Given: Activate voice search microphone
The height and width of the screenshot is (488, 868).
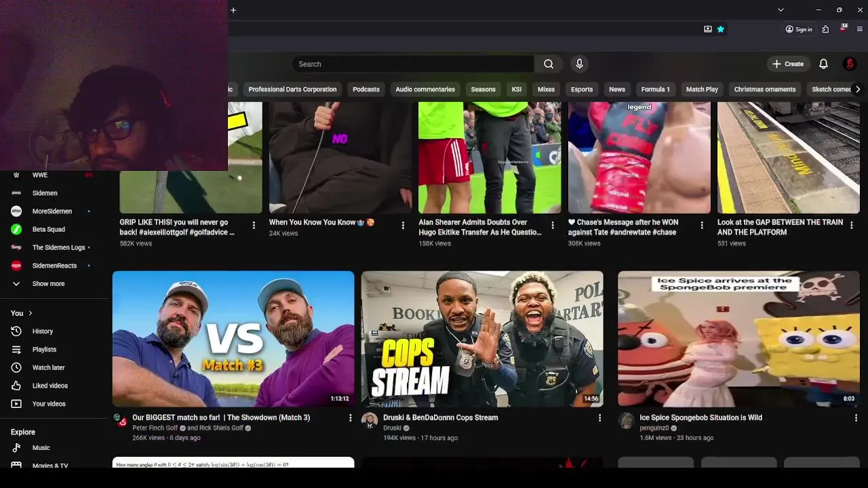Looking at the screenshot, I should tap(579, 64).
